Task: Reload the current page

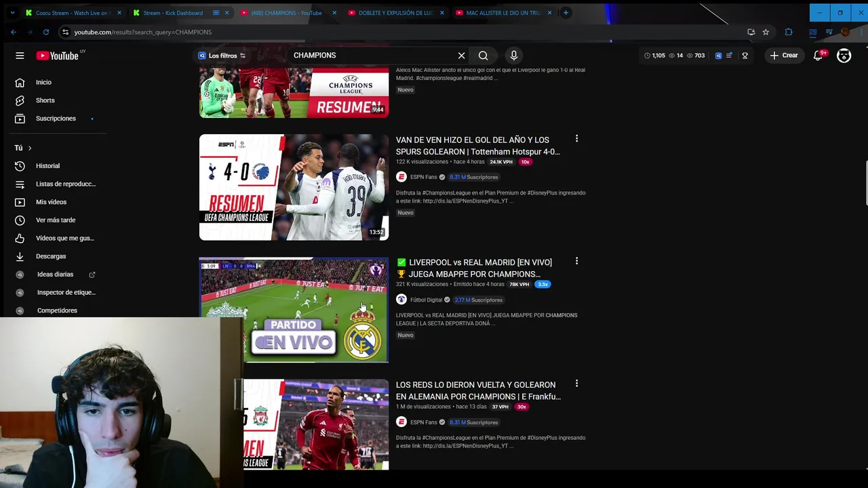Action: pos(46,32)
